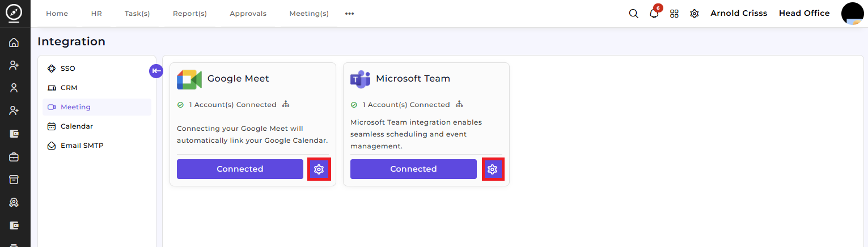Viewport: 868px width, 247px height.
Task: Open notifications bell with red badge
Action: 655,12
